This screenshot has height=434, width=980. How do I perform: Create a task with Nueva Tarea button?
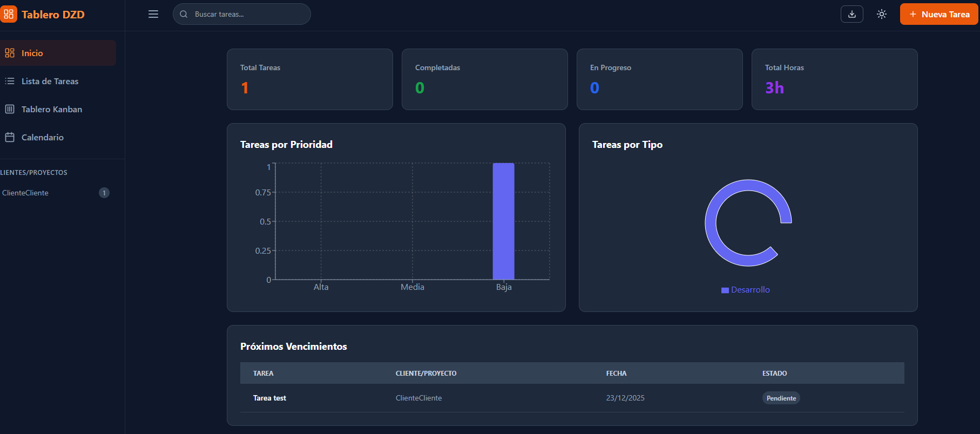click(x=939, y=14)
